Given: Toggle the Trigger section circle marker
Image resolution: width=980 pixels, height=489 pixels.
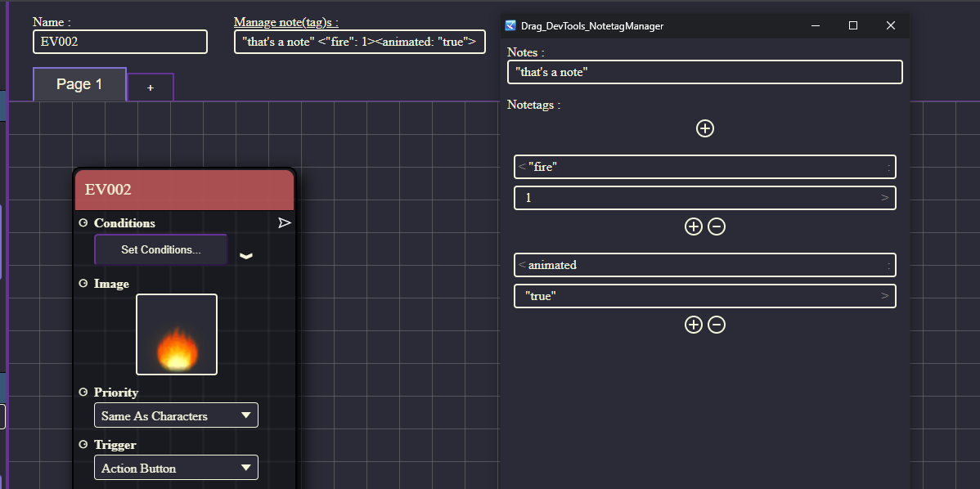Looking at the screenshot, I should [x=83, y=444].
